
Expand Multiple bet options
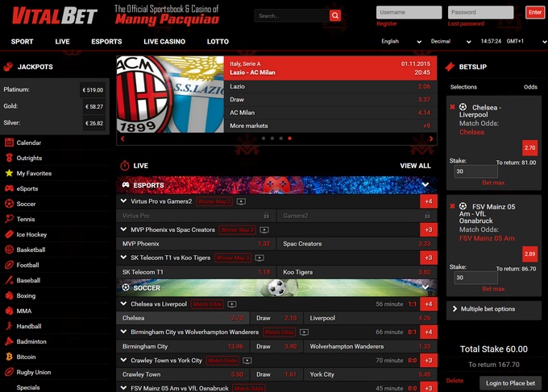coord(493,309)
